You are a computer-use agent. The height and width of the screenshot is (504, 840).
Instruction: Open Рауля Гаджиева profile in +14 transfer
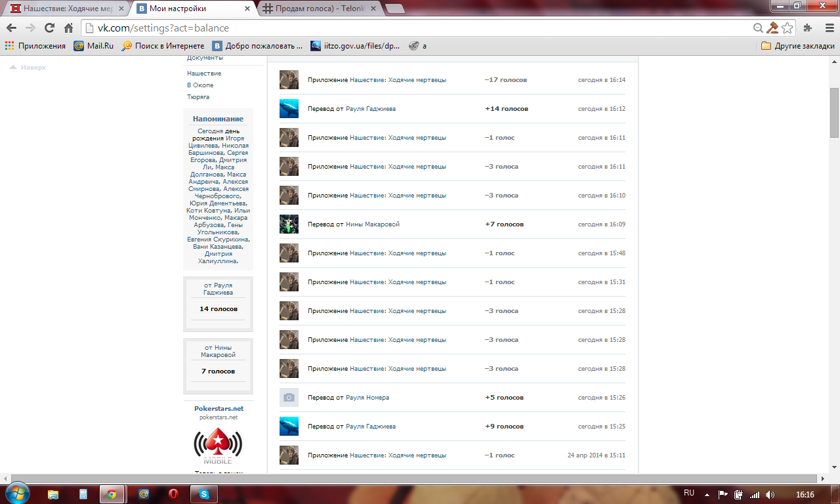[370, 109]
